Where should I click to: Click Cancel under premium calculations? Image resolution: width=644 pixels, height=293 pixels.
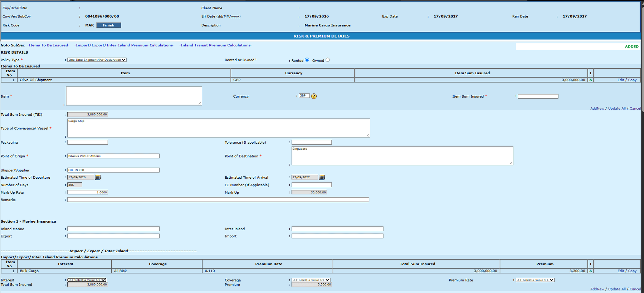tap(635, 289)
